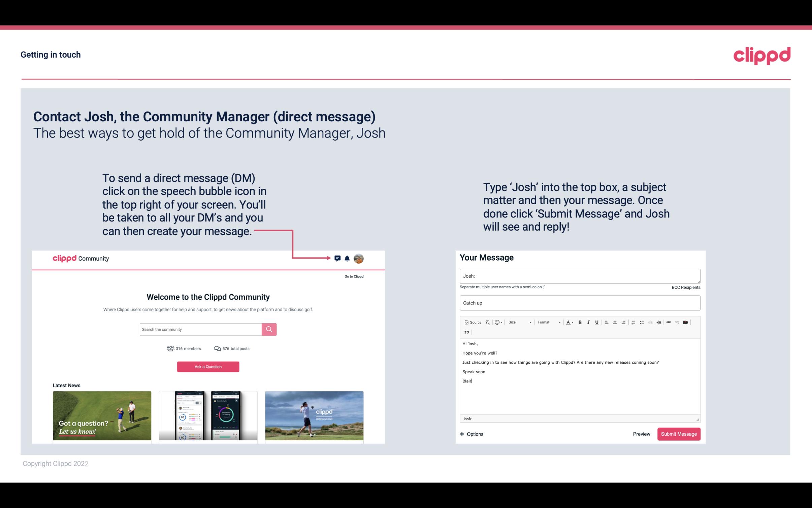Click the 'Go to Clippd' menu item
The width and height of the screenshot is (812, 508).
coord(354,276)
